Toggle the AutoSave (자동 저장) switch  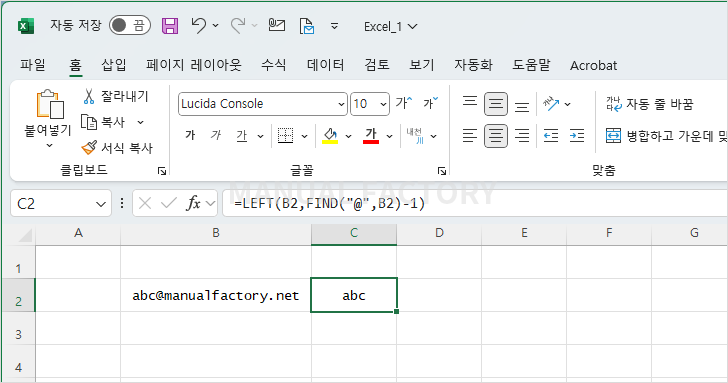[130, 26]
